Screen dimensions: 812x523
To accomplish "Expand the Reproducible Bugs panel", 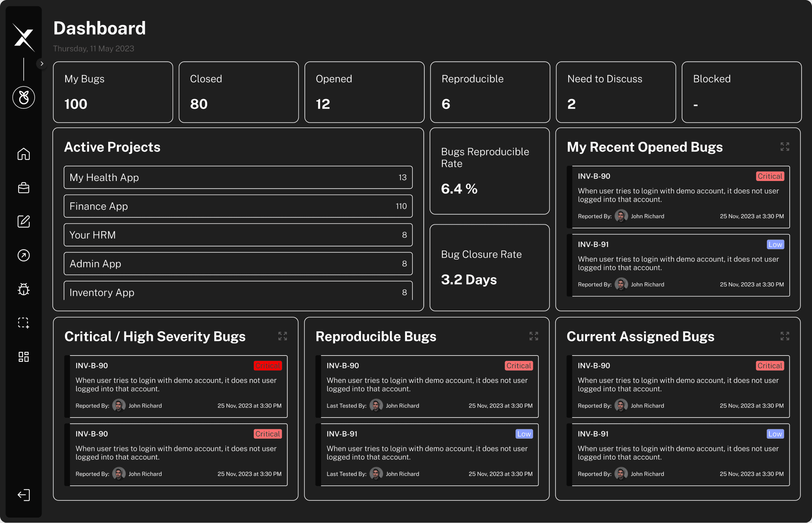I will pyautogui.click(x=534, y=336).
